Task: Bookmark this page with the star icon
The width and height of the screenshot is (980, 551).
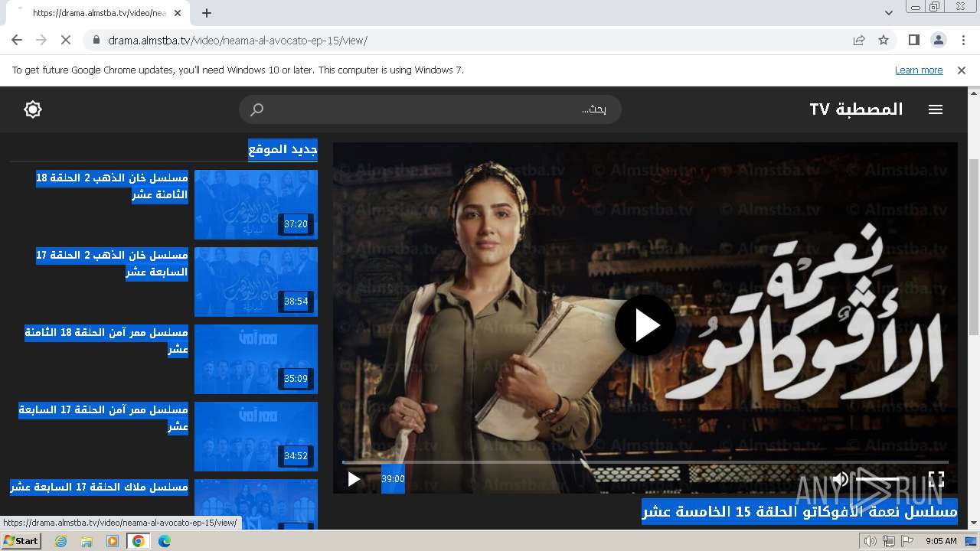Action: click(x=884, y=40)
